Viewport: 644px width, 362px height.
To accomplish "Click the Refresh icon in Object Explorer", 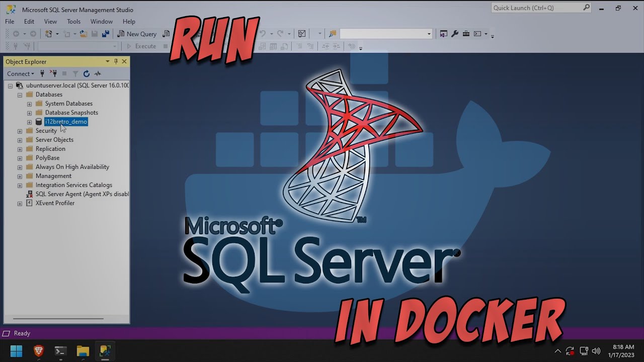I will [x=87, y=73].
